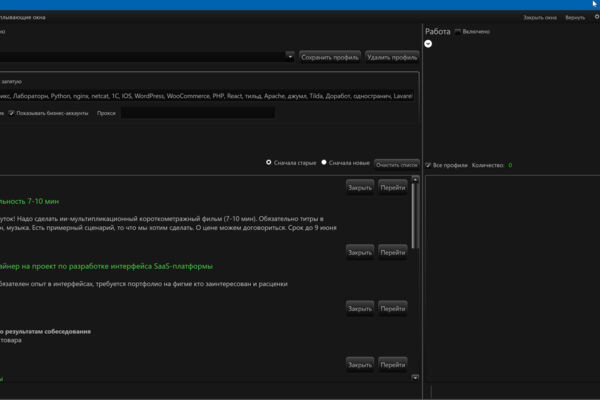Select the Сначала старые radio button
The image size is (600, 400).
[269, 163]
